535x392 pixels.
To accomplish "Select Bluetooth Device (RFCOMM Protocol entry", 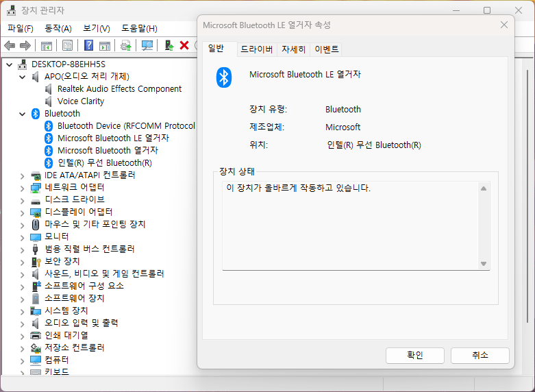I will coord(126,125).
